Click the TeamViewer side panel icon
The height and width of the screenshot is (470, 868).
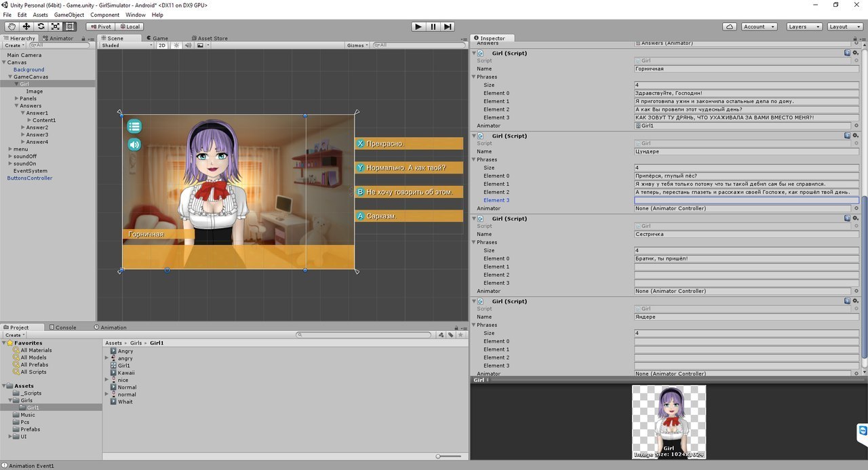(x=863, y=430)
